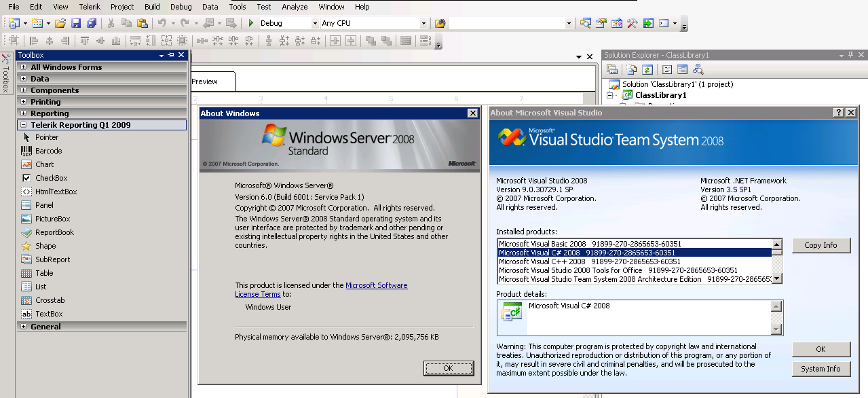Image resolution: width=868 pixels, height=398 pixels.
Task: Click View Class Diagram icon
Action: tap(698, 69)
